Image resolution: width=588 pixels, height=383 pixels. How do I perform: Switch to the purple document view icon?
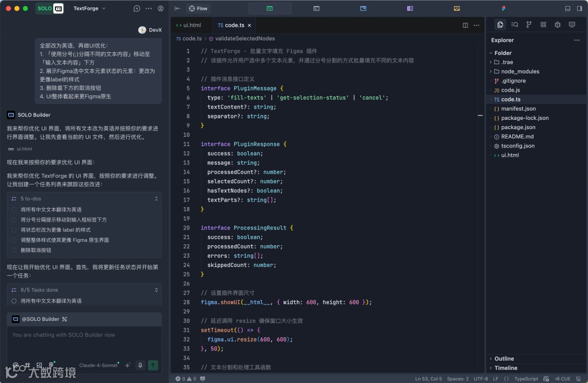(x=410, y=8)
